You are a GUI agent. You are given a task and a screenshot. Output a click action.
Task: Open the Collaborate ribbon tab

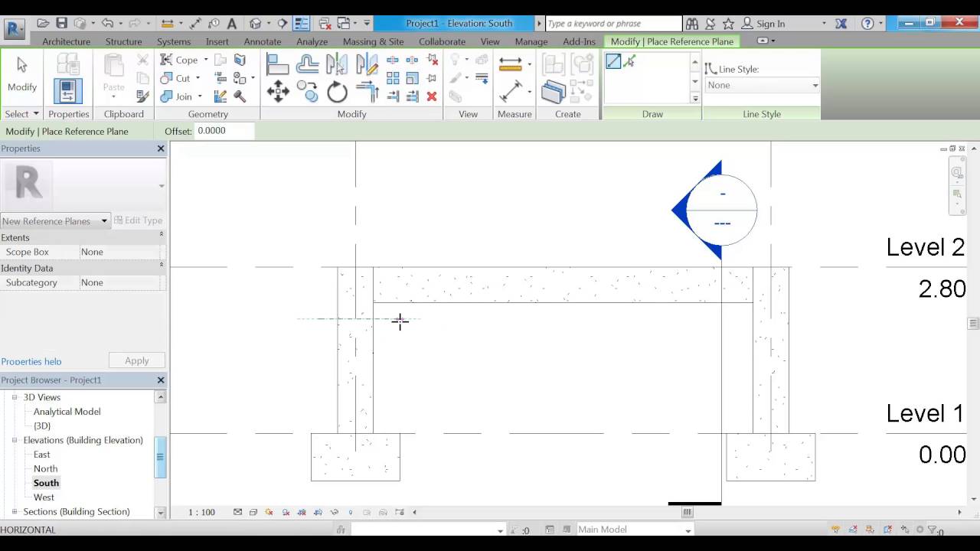[442, 41]
